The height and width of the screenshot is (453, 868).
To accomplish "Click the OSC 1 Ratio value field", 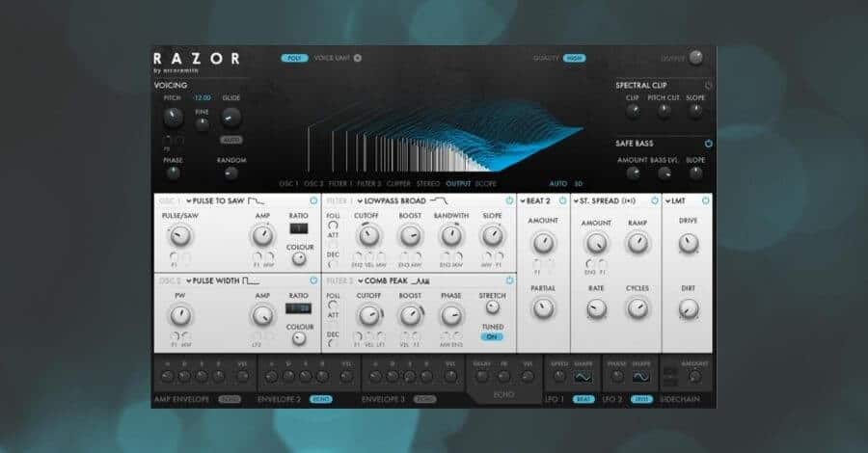I will pyautogui.click(x=298, y=227).
